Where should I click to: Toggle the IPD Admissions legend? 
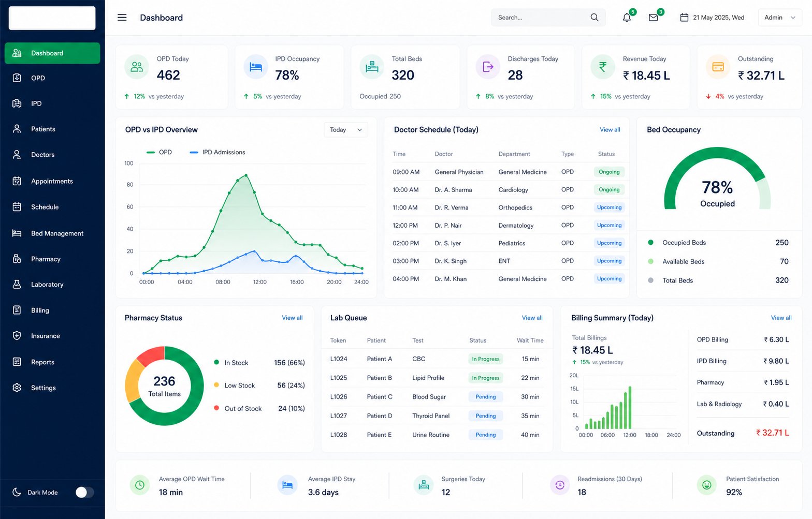pyautogui.click(x=218, y=152)
